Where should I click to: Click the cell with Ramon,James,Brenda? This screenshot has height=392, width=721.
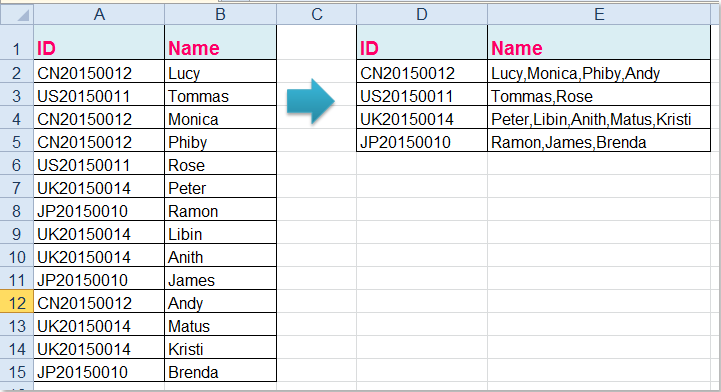click(599, 141)
